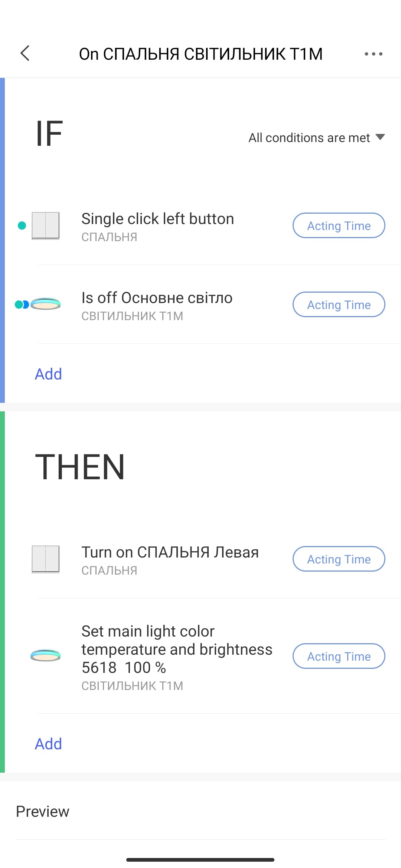
Task: Expand the All conditions are met dropdown
Action: pos(309,138)
